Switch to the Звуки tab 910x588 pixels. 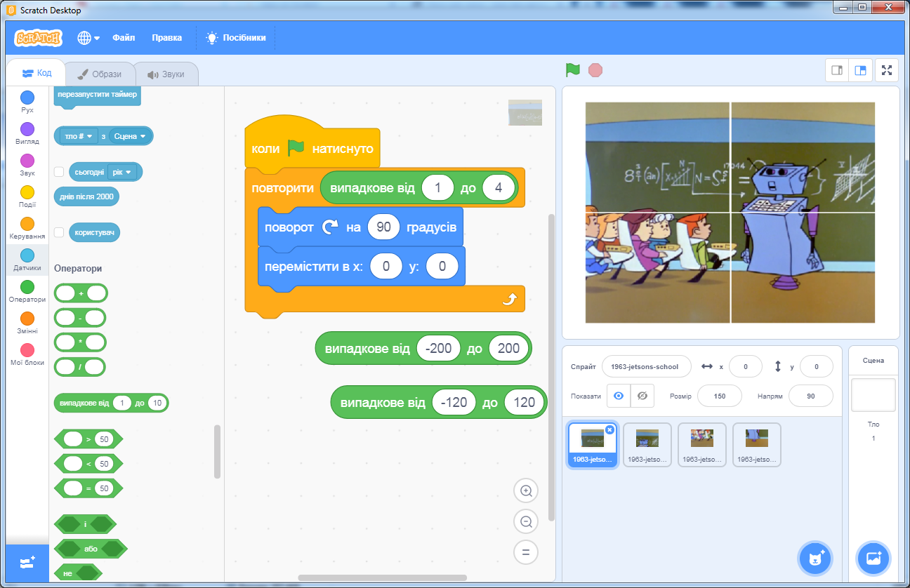click(x=166, y=74)
